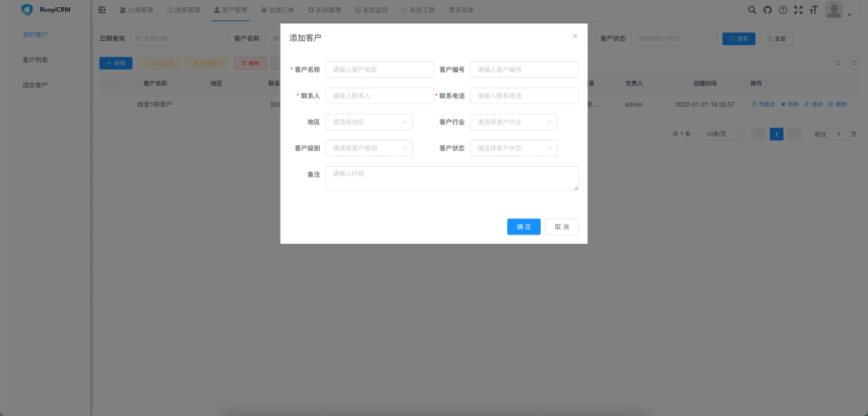The width and height of the screenshot is (868, 416).
Task: Open the help question mark icon
Action: pyautogui.click(x=783, y=10)
